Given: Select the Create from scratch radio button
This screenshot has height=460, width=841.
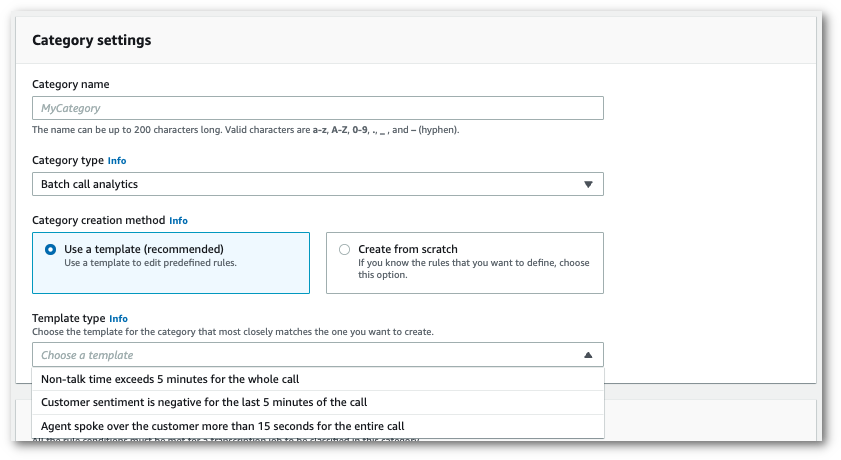Looking at the screenshot, I should point(345,249).
